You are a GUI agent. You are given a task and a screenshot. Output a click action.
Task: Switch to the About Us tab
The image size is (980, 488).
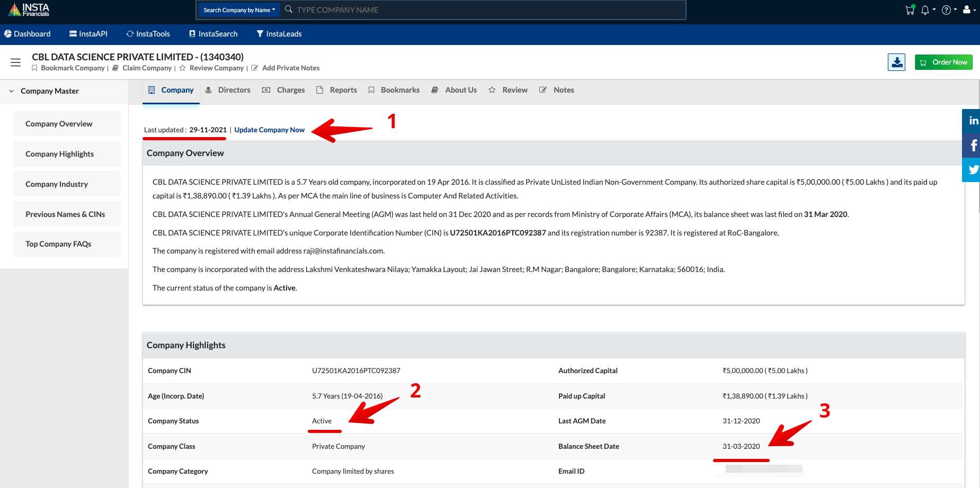click(454, 90)
